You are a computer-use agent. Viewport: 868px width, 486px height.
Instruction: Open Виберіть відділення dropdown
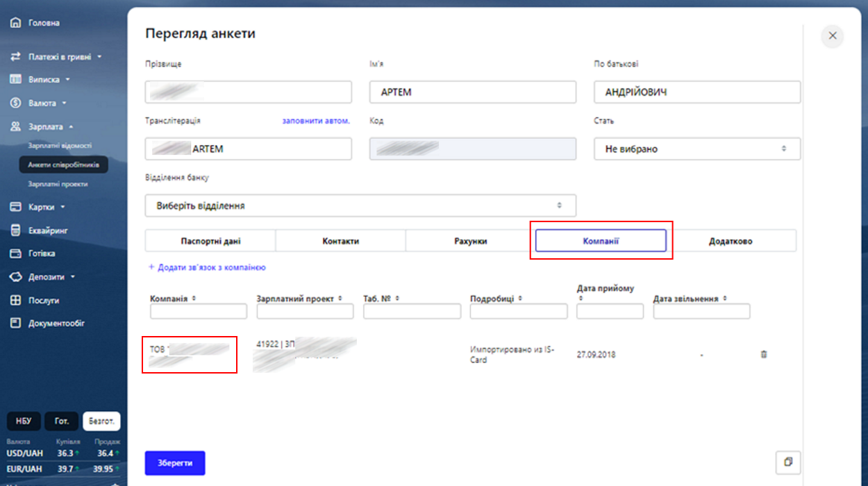pos(360,206)
